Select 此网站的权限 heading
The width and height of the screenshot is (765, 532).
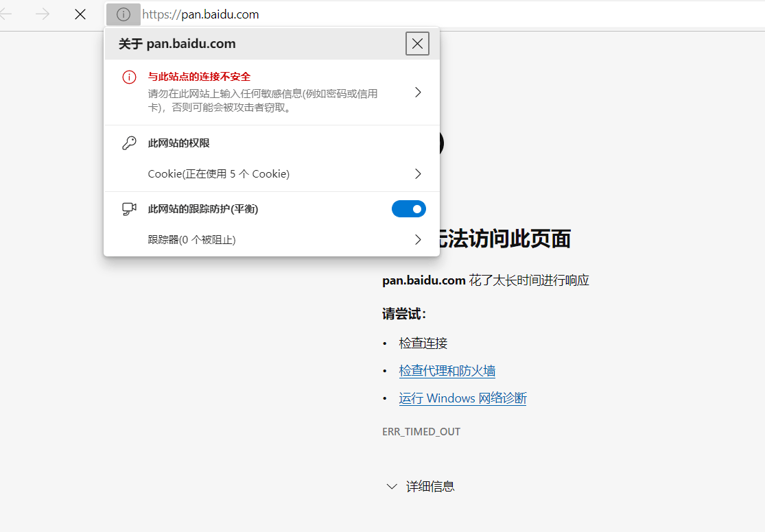(x=178, y=143)
